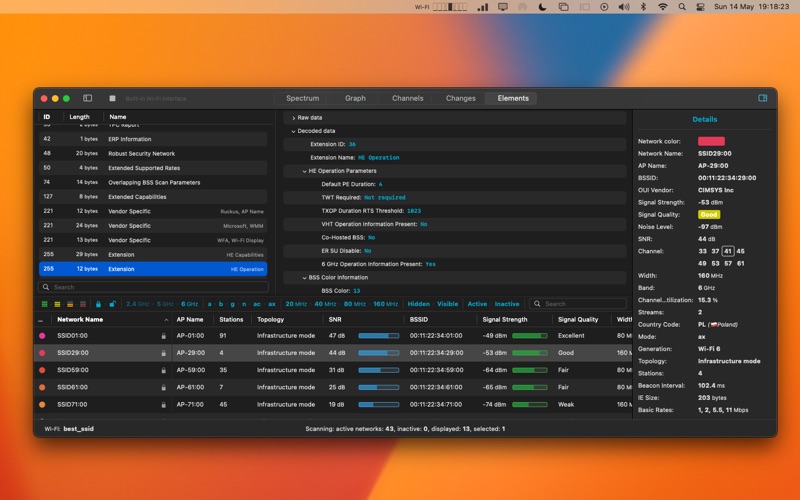Select the Ruckus AP Name vendor row
800x500 pixels.
point(153,211)
